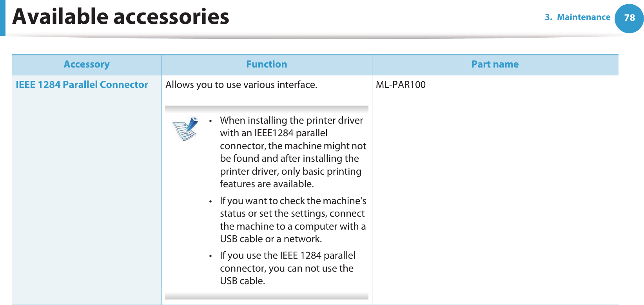
Task: Select the Part name column header
Action: point(495,64)
